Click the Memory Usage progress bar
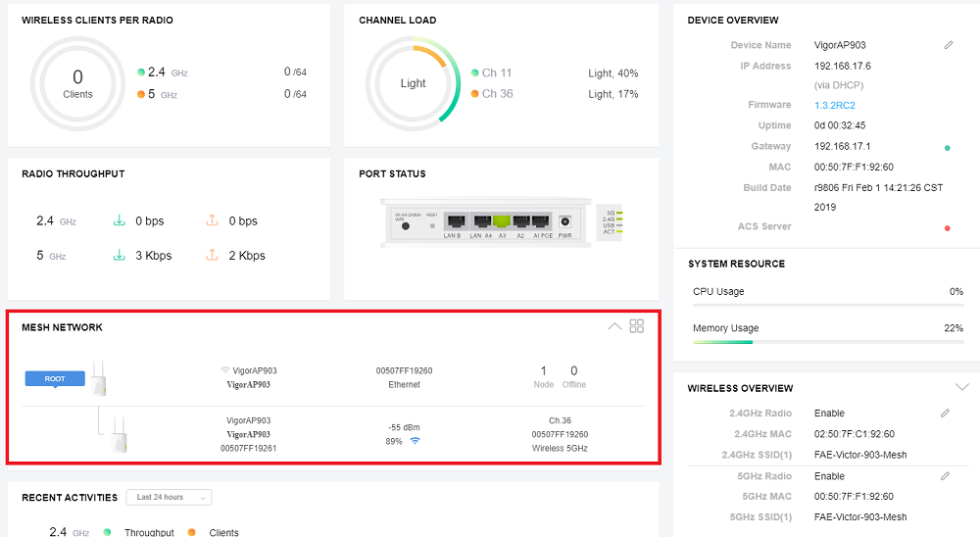This screenshot has height=537, width=980. pos(828,342)
